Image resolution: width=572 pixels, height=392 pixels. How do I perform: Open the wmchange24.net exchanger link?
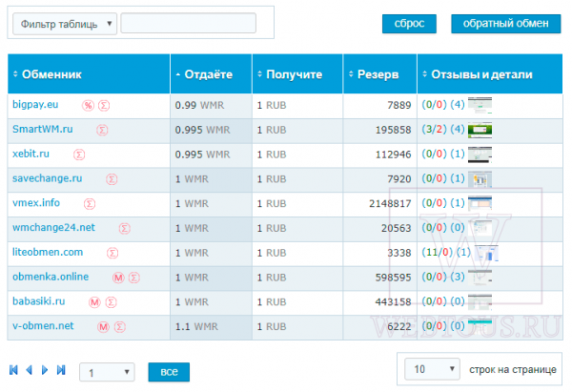pyautogui.click(x=53, y=227)
